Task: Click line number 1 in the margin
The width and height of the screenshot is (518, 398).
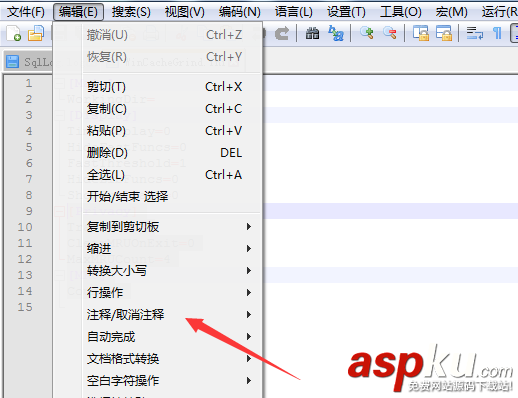Action: pos(29,83)
